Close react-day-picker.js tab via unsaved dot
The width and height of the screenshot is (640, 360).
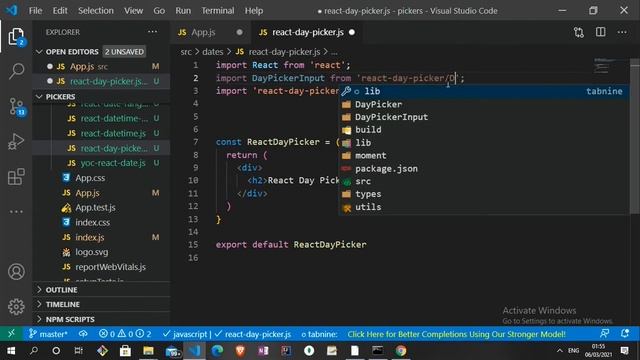[x=352, y=32]
